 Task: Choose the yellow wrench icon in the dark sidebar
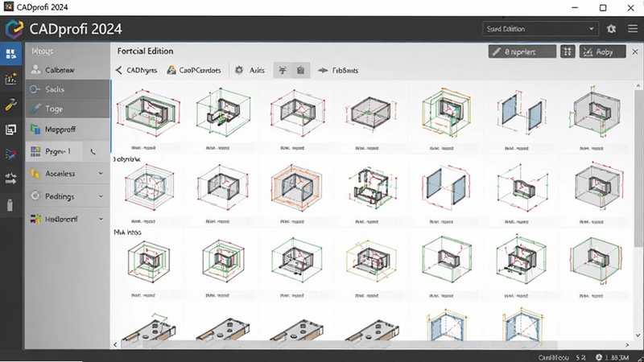tap(10, 105)
